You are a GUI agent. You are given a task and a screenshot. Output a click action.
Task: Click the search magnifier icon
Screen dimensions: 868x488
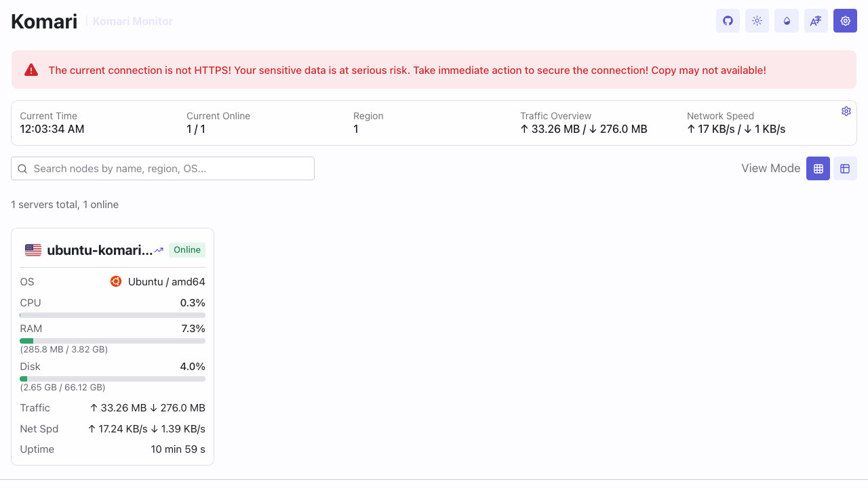pos(22,169)
